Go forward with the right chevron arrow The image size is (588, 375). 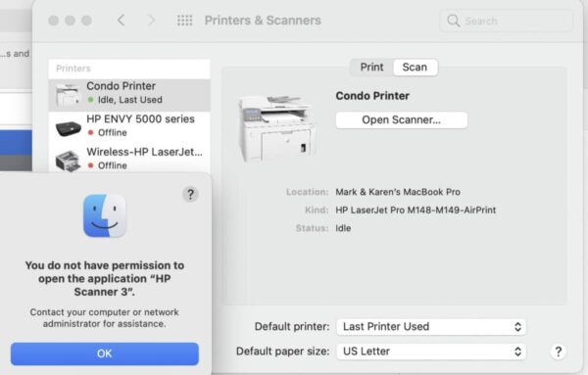click(x=151, y=21)
